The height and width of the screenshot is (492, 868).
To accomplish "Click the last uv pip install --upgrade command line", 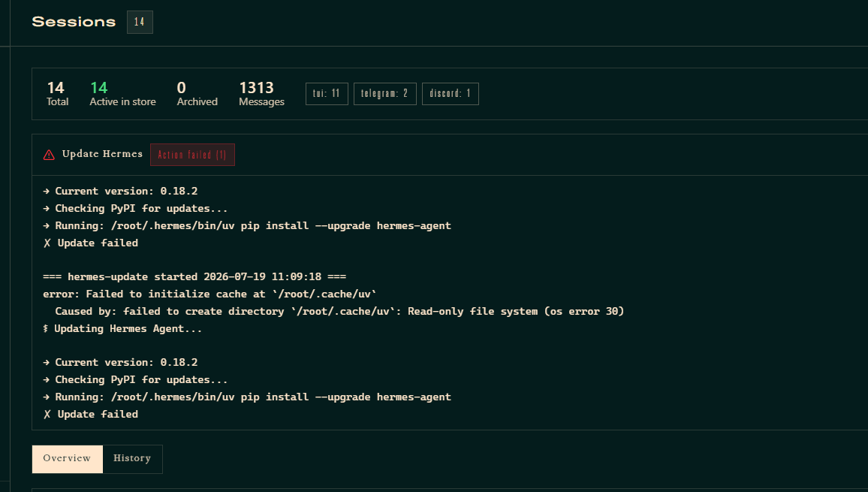I will point(247,397).
